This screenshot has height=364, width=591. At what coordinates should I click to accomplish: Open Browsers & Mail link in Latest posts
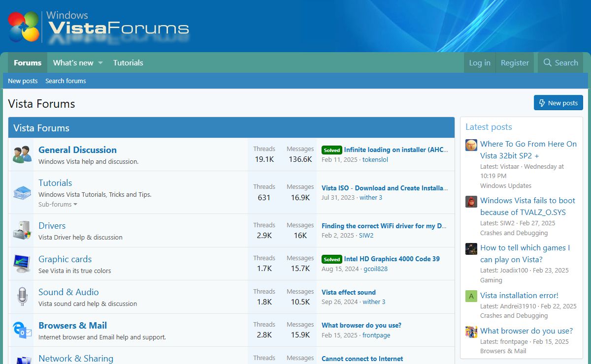(503, 351)
